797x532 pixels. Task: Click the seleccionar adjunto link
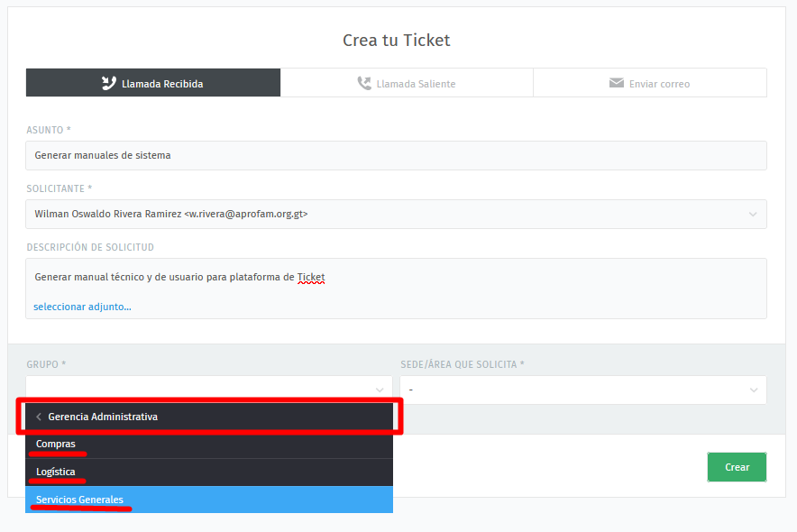pos(82,307)
